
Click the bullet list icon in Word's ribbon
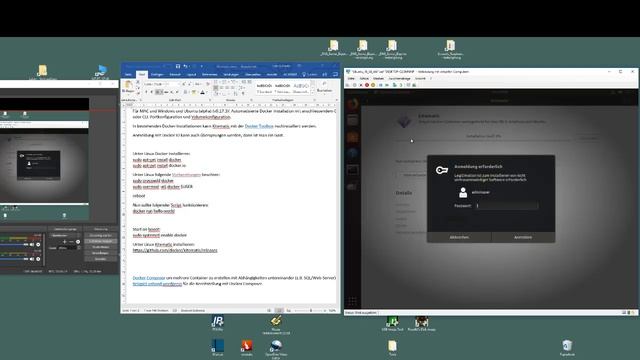tap(216, 82)
